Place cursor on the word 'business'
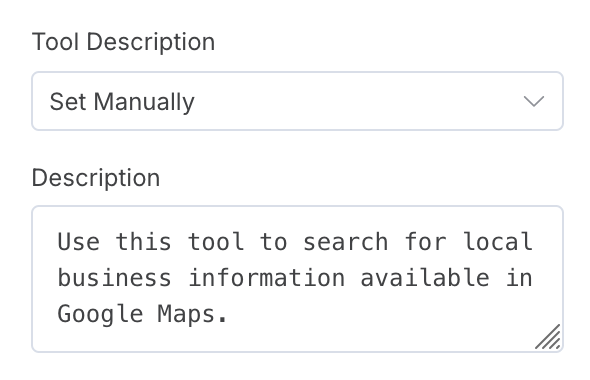Screen dimensions: 590x380 click(114, 278)
